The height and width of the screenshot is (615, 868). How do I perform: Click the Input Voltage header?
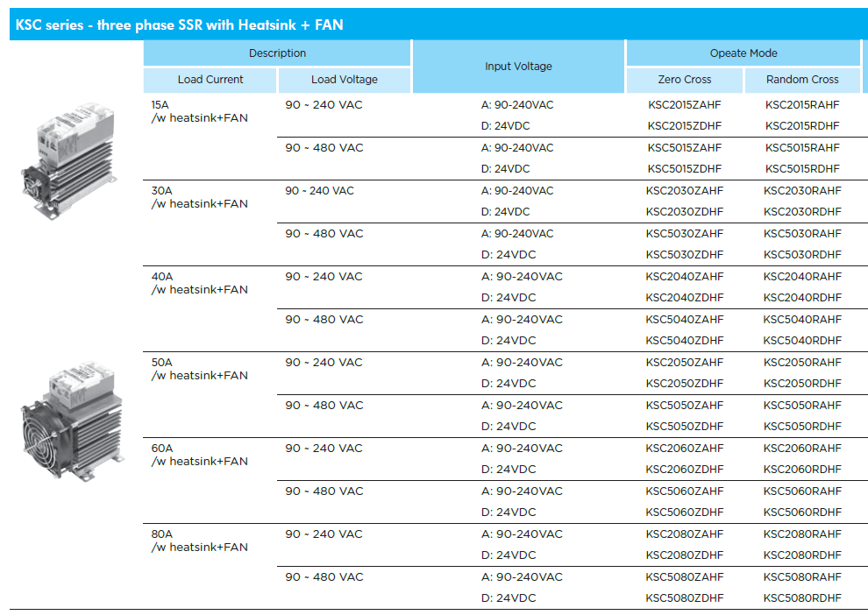[x=519, y=67]
